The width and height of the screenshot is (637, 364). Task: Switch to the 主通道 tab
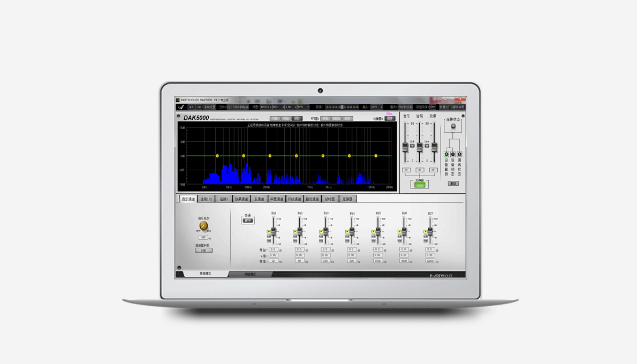(259, 199)
